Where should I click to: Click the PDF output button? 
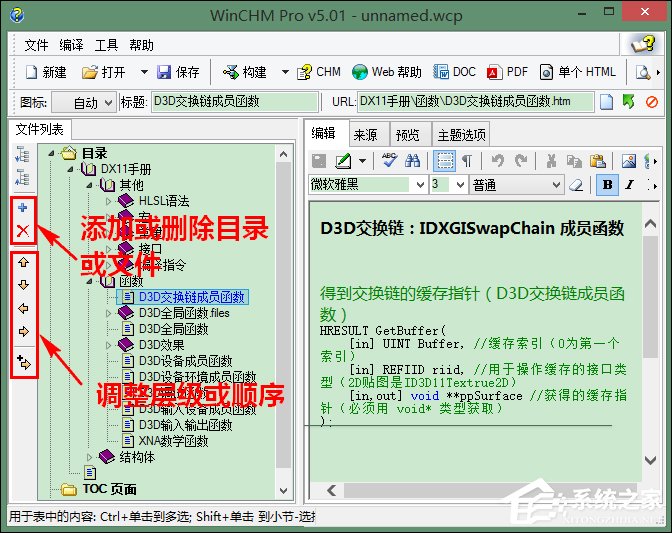tap(507, 72)
